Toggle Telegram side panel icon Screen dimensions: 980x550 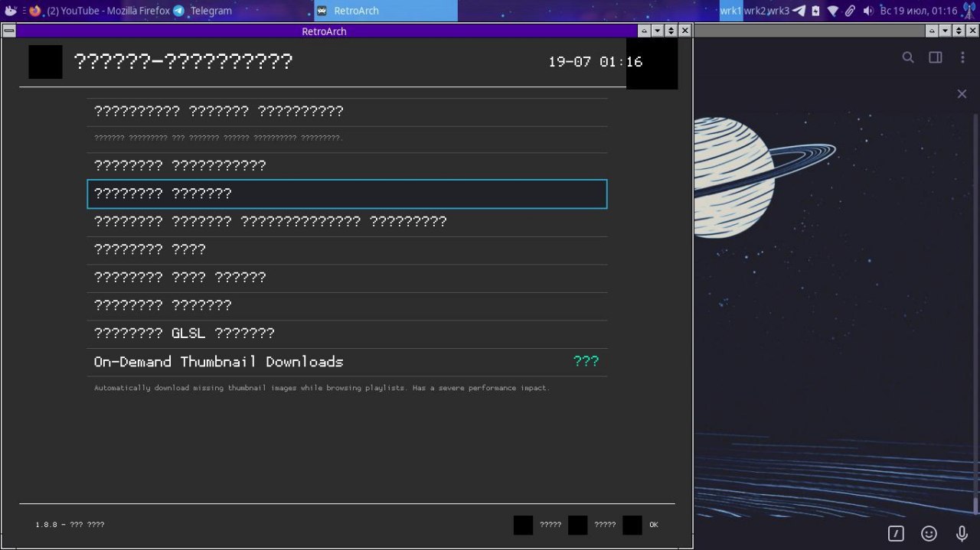click(936, 57)
